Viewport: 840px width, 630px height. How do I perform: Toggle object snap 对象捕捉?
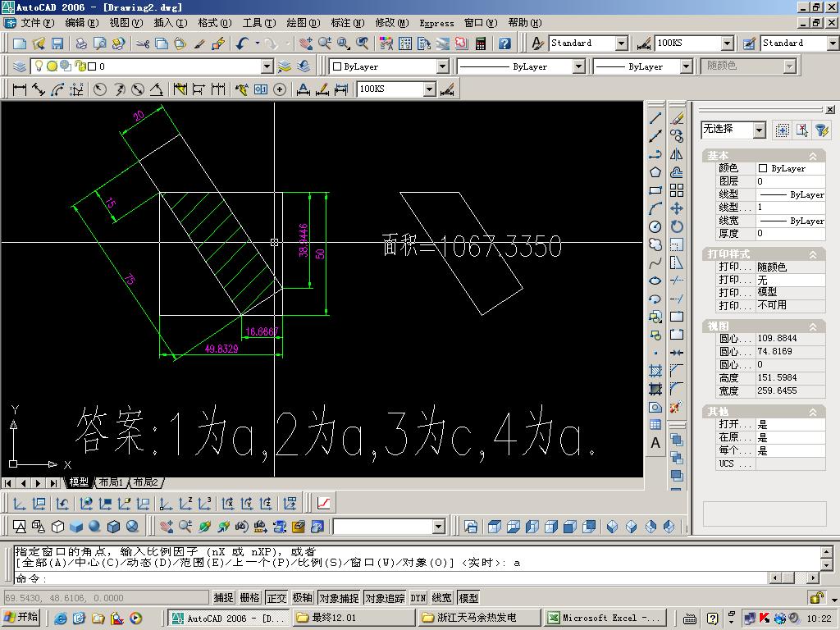point(339,598)
